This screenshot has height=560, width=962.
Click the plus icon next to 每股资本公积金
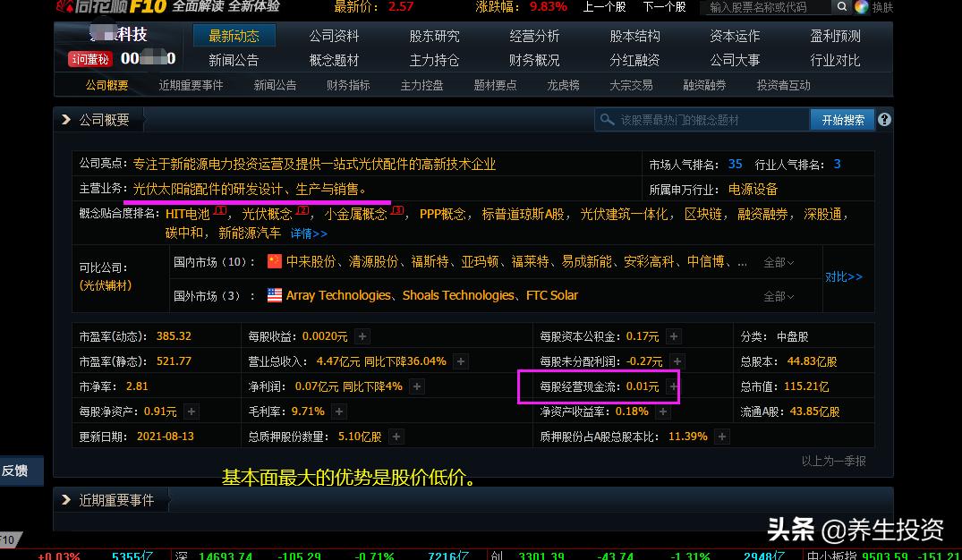pos(671,335)
